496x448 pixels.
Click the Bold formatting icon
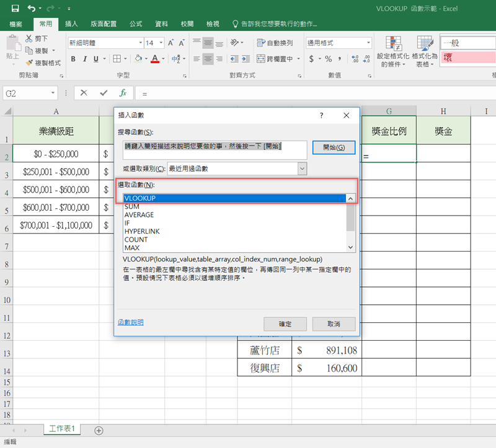pyautogui.click(x=73, y=59)
